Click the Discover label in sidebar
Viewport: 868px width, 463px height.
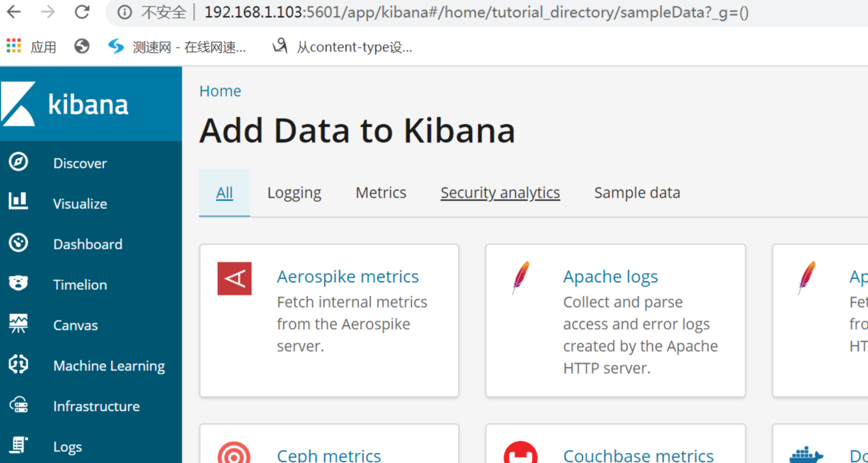tap(80, 163)
